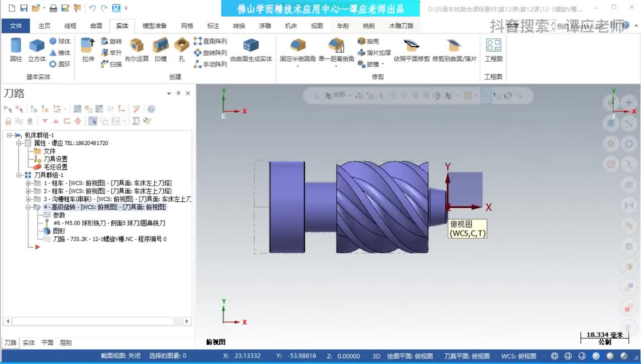Expand operation 2 - 粗车

click(x=28, y=191)
